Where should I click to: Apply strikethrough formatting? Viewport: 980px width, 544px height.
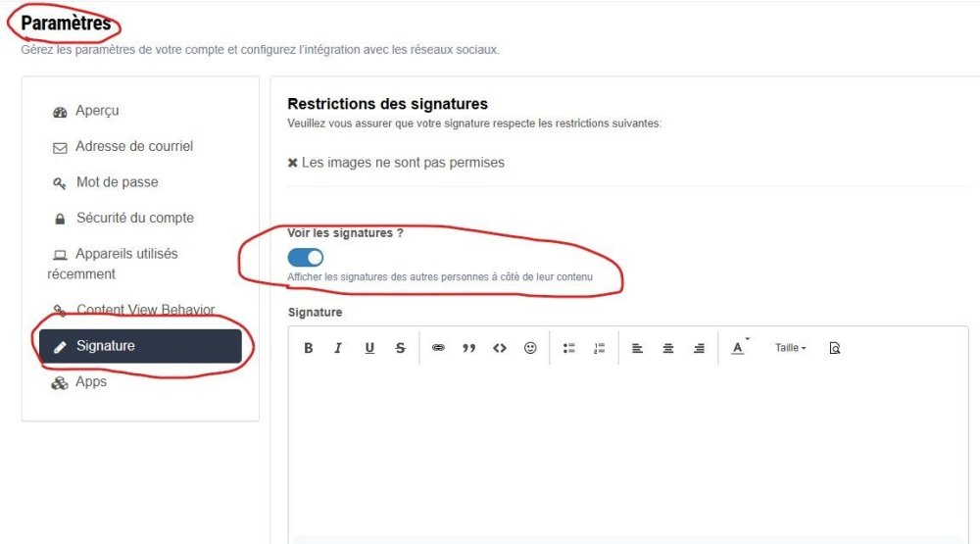pos(401,348)
